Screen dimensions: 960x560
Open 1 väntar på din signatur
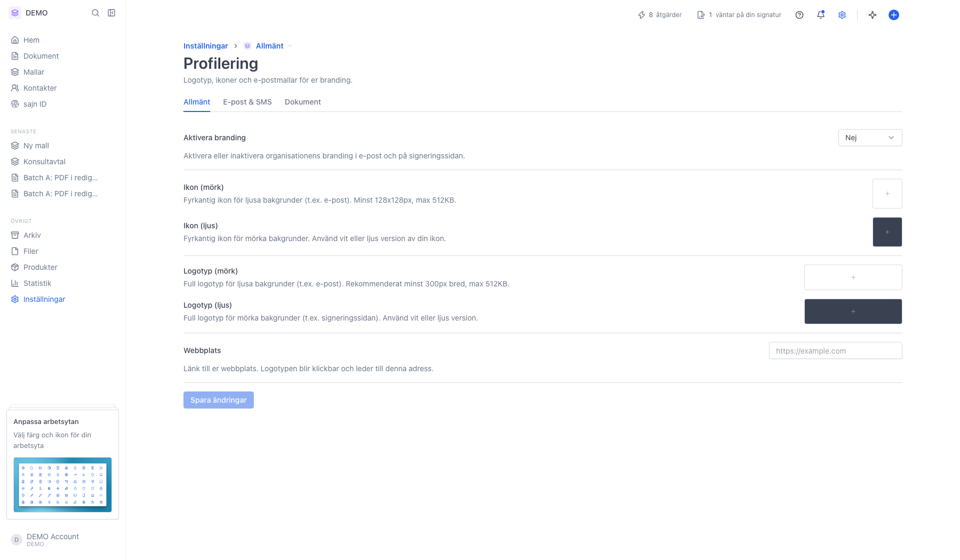click(739, 15)
